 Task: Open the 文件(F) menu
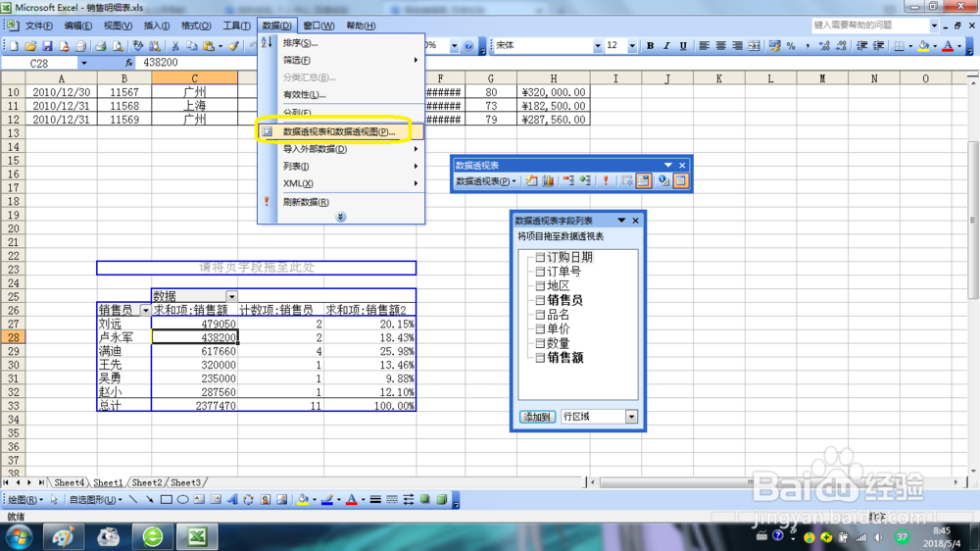[x=39, y=25]
